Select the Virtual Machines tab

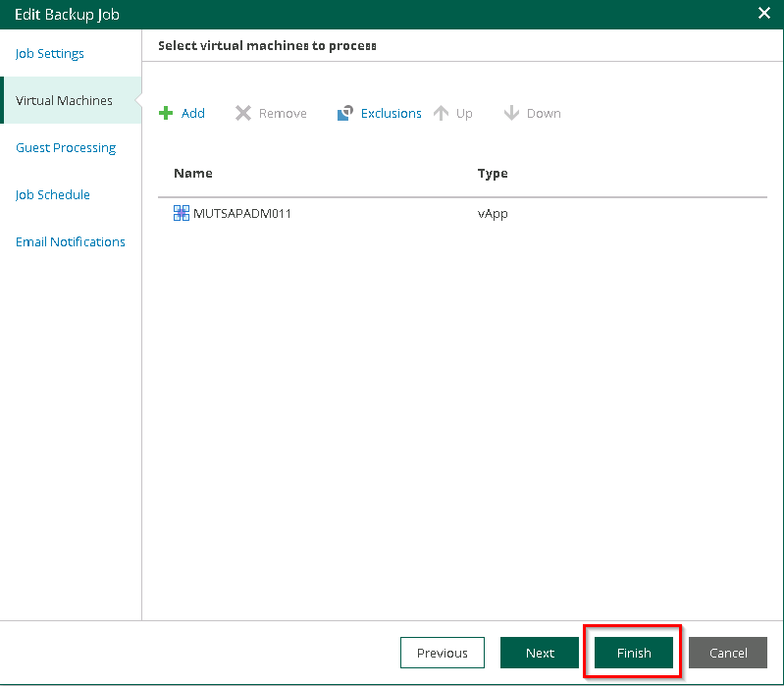[x=64, y=101]
